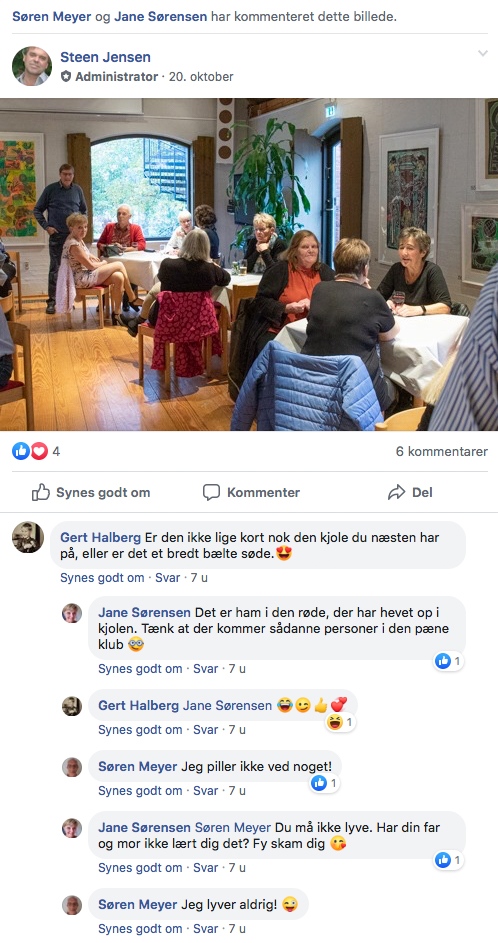Open the group event photo

pyautogui.click(x=249, y=264)
